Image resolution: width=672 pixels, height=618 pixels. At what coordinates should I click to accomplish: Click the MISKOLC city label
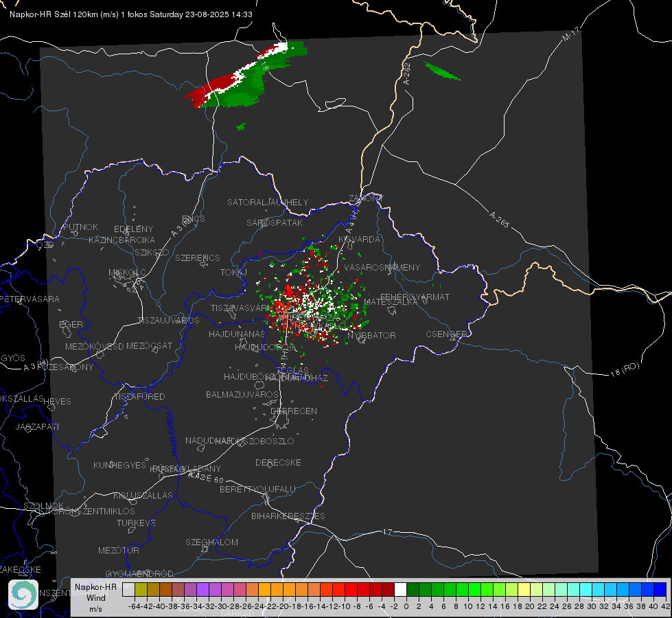127,273
